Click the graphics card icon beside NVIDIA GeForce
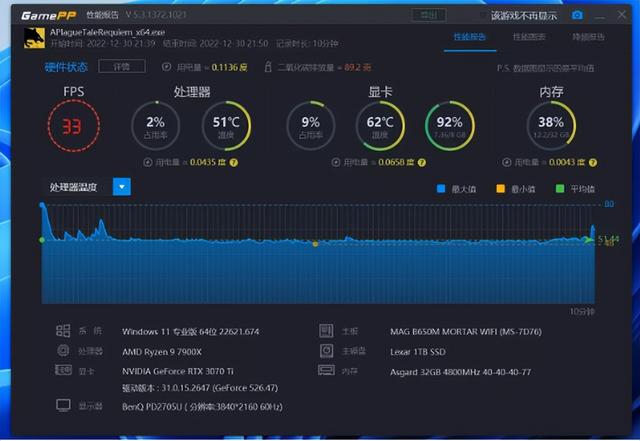This screenshot has height=441, width=640. [x=63, y=370]
